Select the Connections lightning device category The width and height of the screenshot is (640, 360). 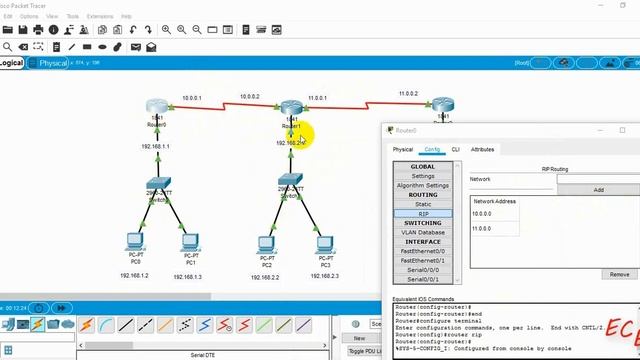[x=38, y=324]
